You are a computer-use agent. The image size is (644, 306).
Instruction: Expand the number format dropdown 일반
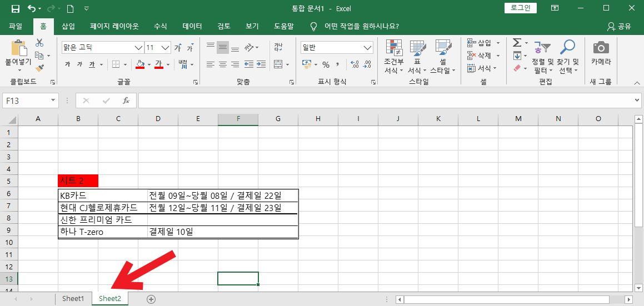(368, 48)
